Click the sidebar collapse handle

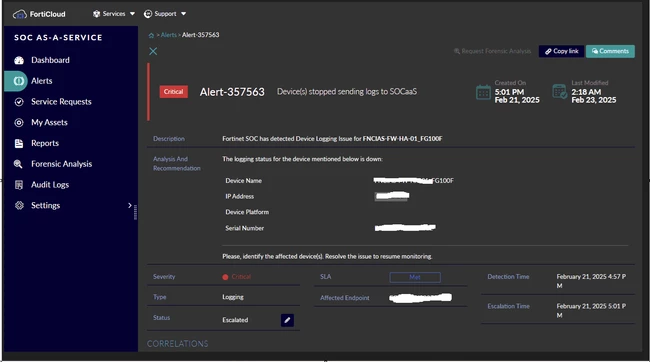pyautogui.click(x=135, y=212)
